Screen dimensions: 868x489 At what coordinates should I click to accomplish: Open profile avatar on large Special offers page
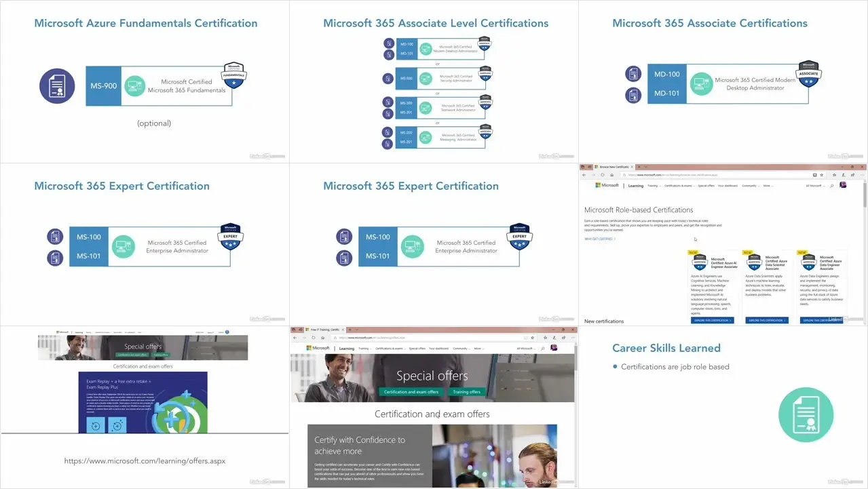click(554, 347)
